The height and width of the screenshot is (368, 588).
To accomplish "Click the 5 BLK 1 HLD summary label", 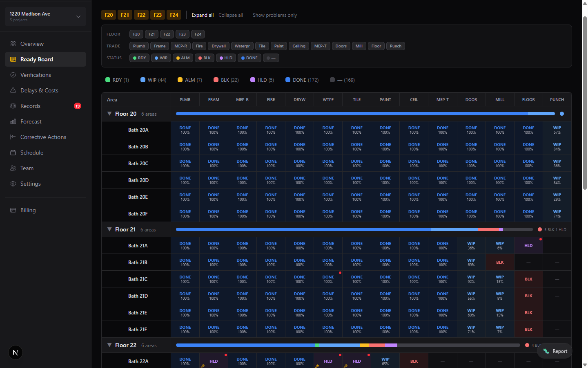I will [x=555, y=230].
